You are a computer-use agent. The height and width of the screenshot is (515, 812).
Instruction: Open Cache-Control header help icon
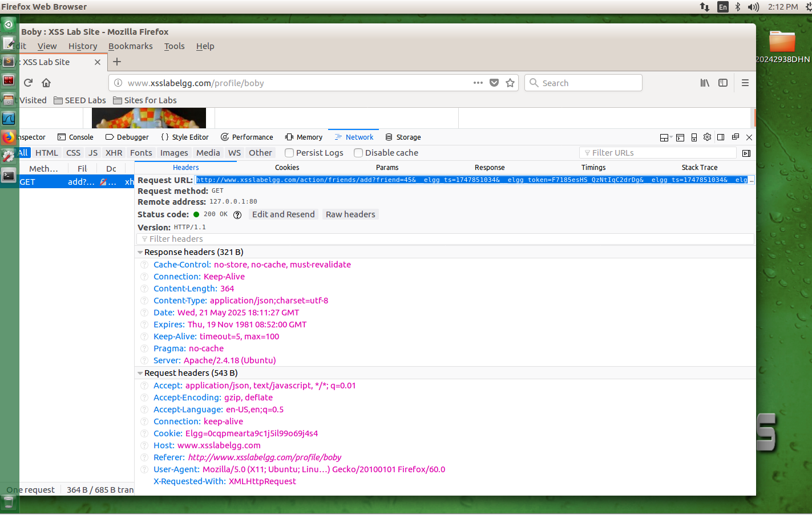click(144, 265)
